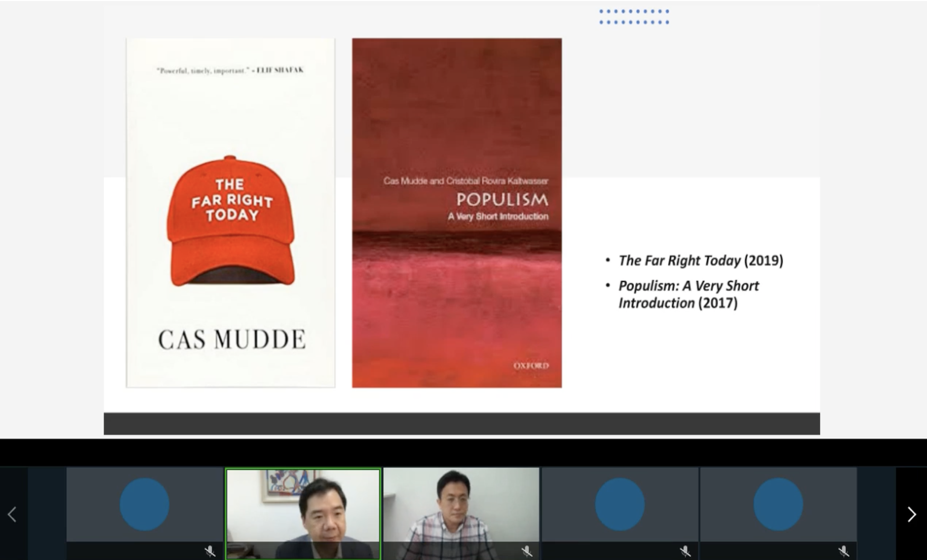Viewport: 927px width, 560px height.
Task: Show next participants with right chevron
Action: point(911,514)
